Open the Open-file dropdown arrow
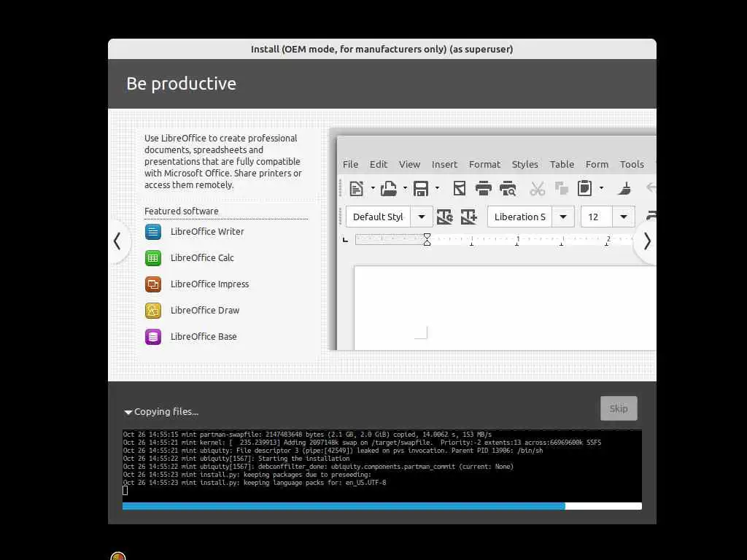The width and height of the screenshot is (747, 560). (x=405, y=188)
